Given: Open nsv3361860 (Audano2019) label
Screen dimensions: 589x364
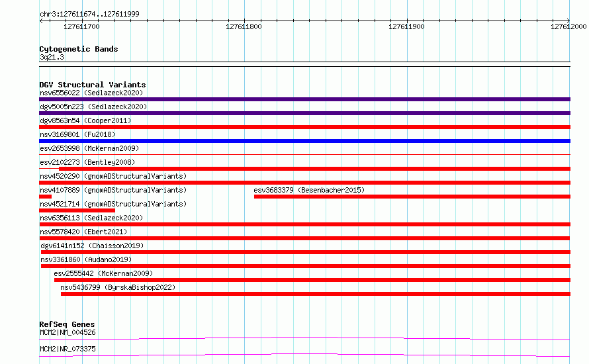Looking at the screenshot, I should [x=86, y=259].
